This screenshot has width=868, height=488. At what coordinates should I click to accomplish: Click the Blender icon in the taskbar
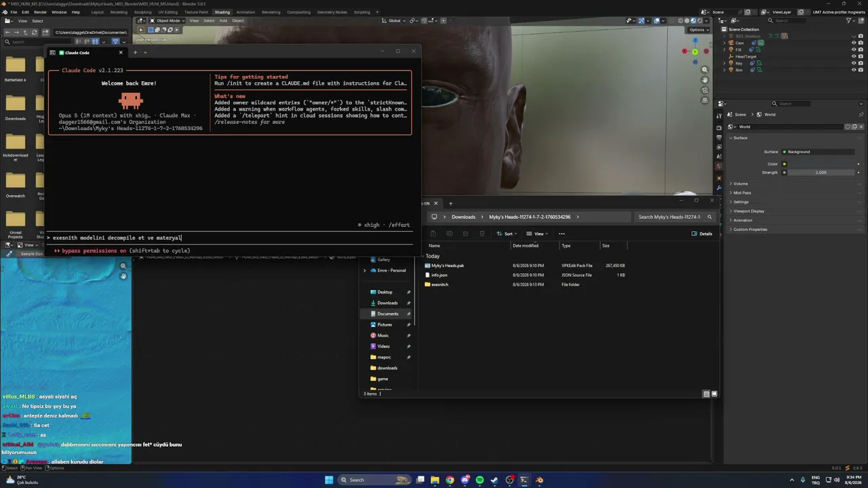539,480
